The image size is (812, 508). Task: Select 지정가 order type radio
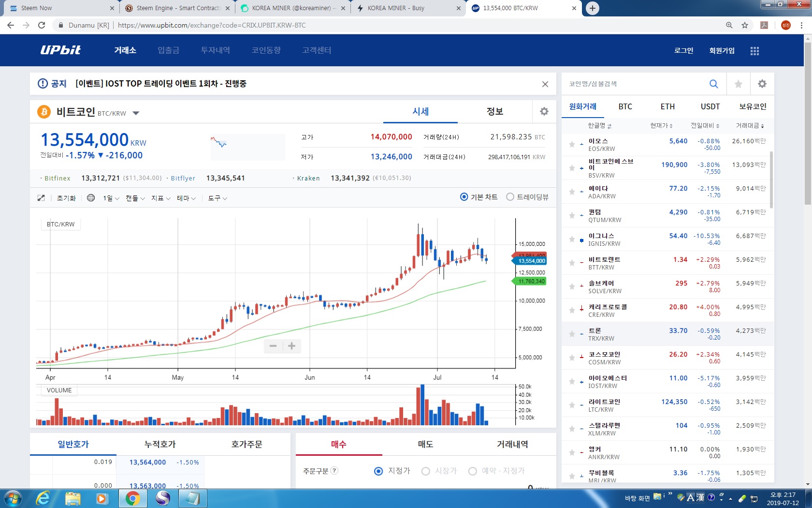[378, 471]
